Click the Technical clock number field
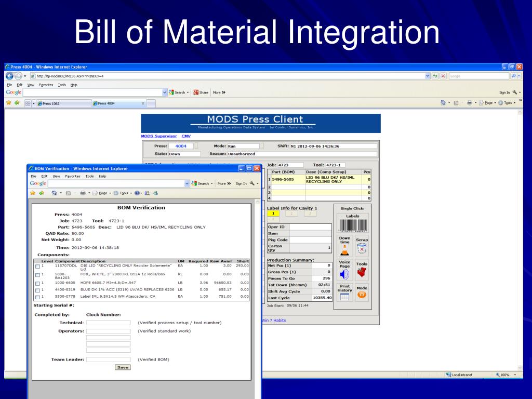532x399 pixels. coord(108,323)
